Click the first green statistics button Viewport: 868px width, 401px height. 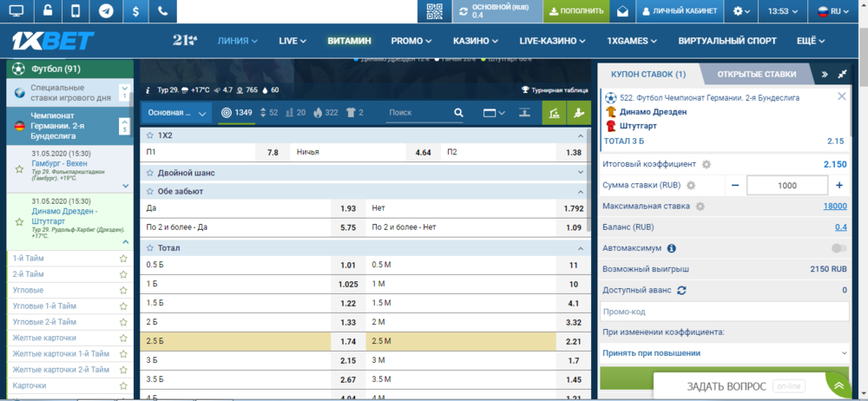click(x=554, y=113)
